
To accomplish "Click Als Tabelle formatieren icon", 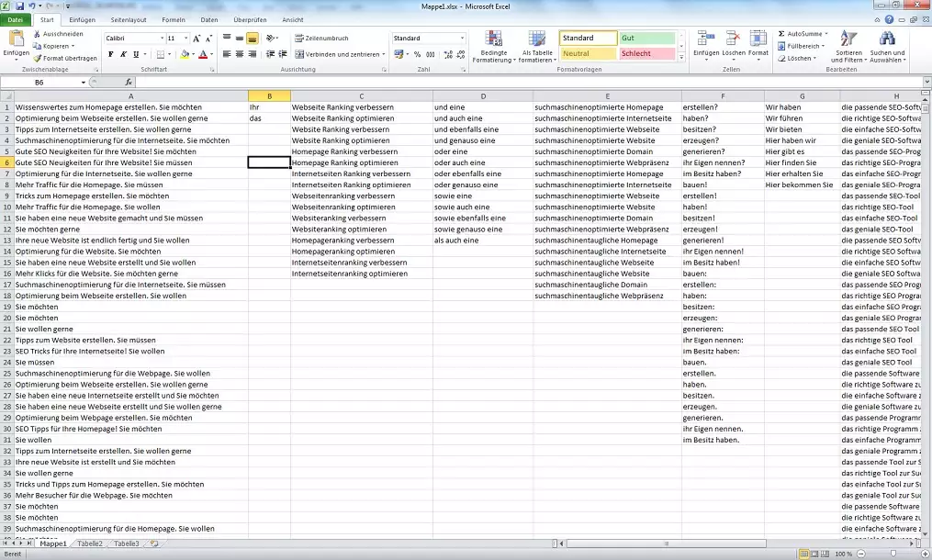I will (536, 46).
